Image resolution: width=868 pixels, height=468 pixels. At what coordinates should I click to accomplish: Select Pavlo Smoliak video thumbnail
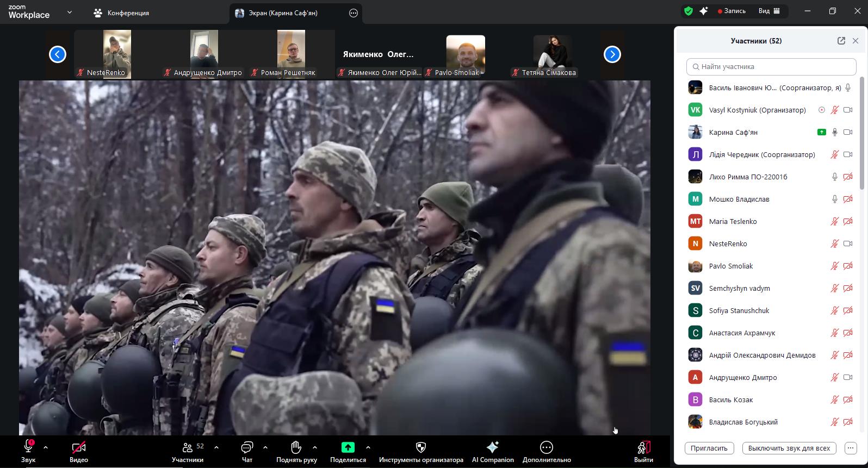pyautogui.click(x=466, y=54)
